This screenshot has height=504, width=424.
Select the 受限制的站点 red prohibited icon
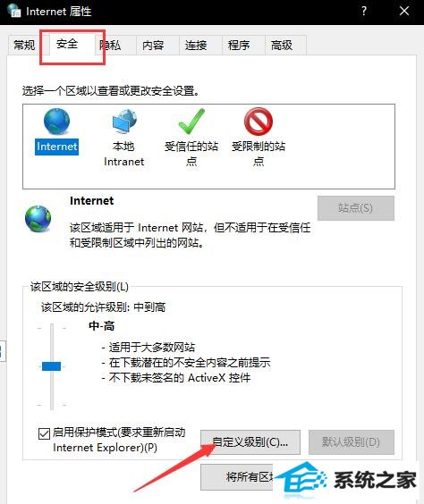(x=259, y=122)
